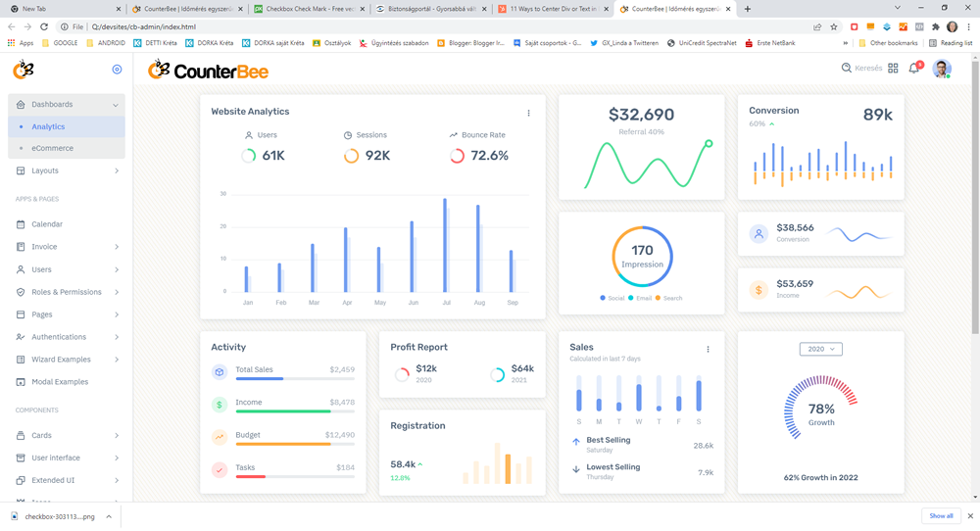Open Website Analytics three-dot menu

coord(528,113)
